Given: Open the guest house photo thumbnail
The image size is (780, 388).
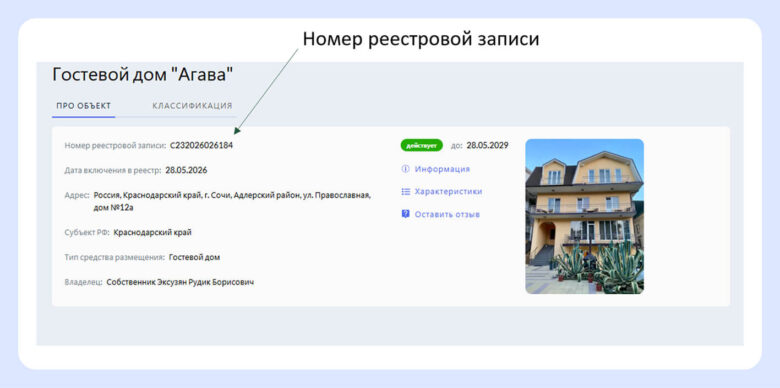Looking at the screenshot, I should pyautogui.click(x=585, y=216).
